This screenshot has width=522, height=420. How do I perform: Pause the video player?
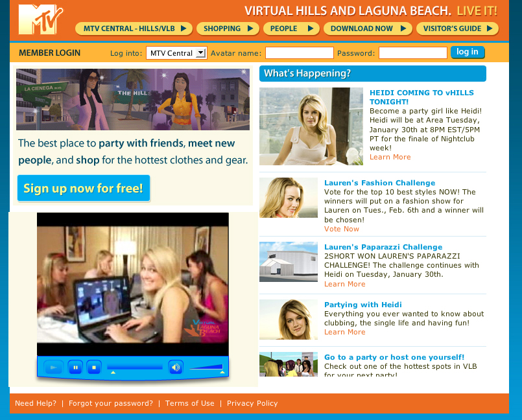76,367
